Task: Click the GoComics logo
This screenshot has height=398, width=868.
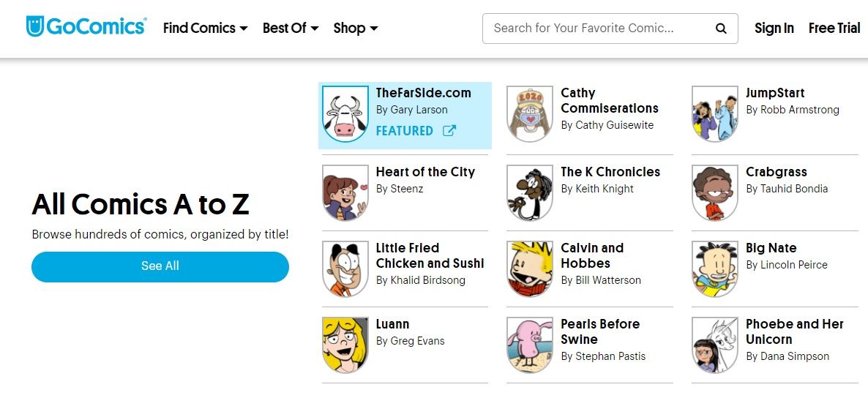Action: (x=86, y=27)
